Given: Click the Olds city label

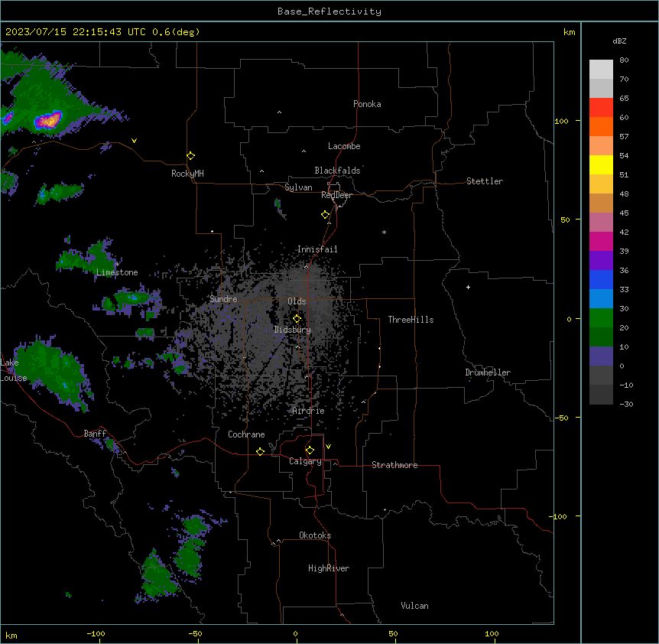Looking at the screenshot, I should (x=297, y=301).
